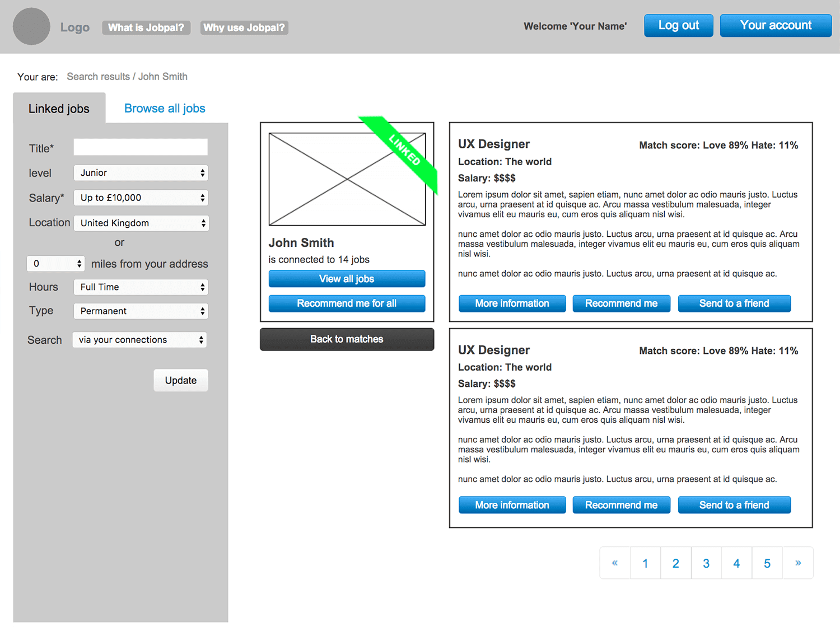Image resolution: width=840 pixels, height=627 pixels.
Task: Click 'is connected to 14 jobs' text
Action: (319, 260)
